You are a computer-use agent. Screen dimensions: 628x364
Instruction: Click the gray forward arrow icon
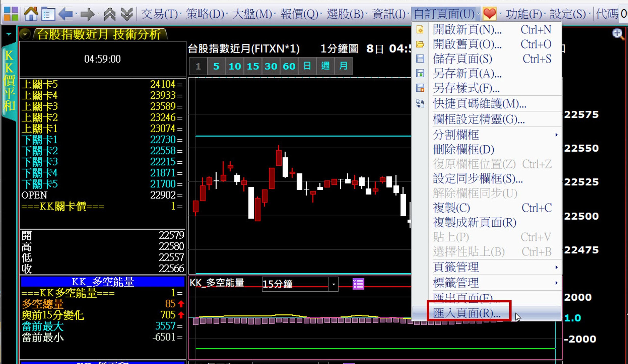[88, 14]
